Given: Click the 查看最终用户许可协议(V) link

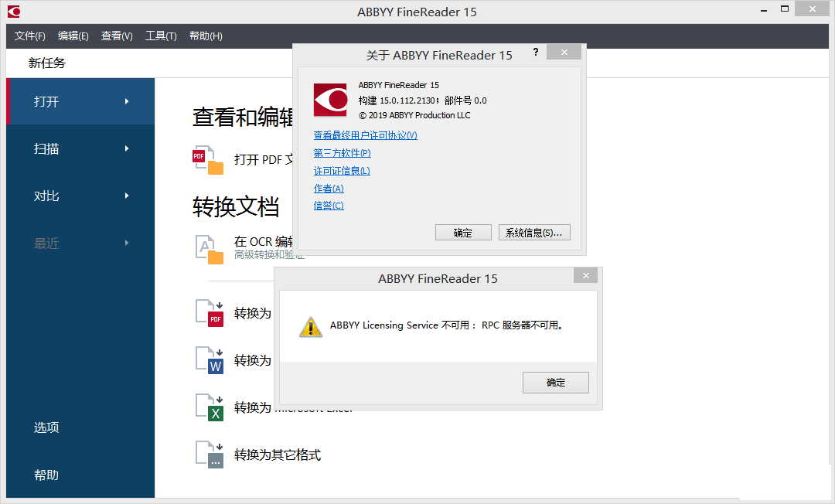Looking at the screenshot, I should [365, 135].
